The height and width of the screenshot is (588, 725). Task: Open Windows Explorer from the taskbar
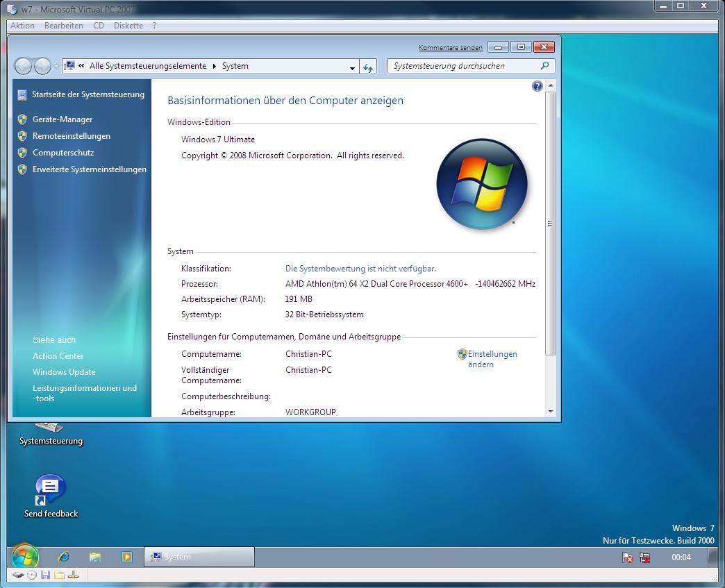94,557
